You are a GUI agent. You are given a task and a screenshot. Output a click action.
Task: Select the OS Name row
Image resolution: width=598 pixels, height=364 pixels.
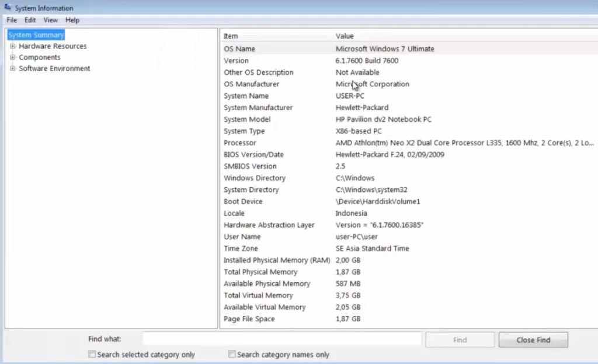(x=409, y=49)
